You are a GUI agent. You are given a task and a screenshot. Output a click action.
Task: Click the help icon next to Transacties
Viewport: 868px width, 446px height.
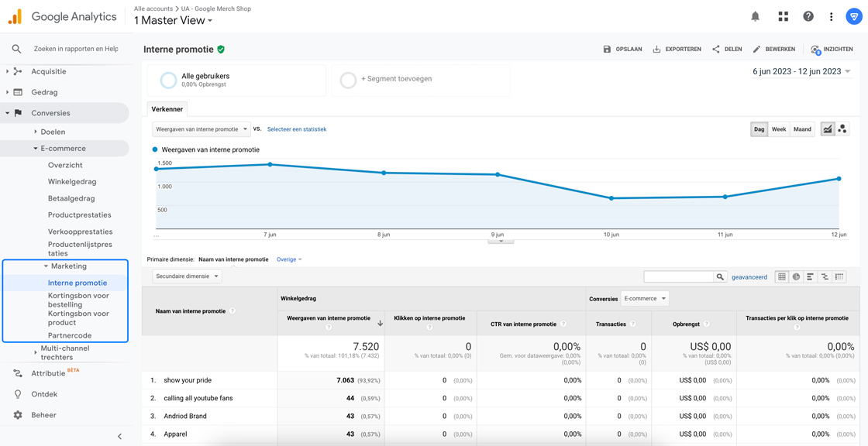(x=632, y=324)
